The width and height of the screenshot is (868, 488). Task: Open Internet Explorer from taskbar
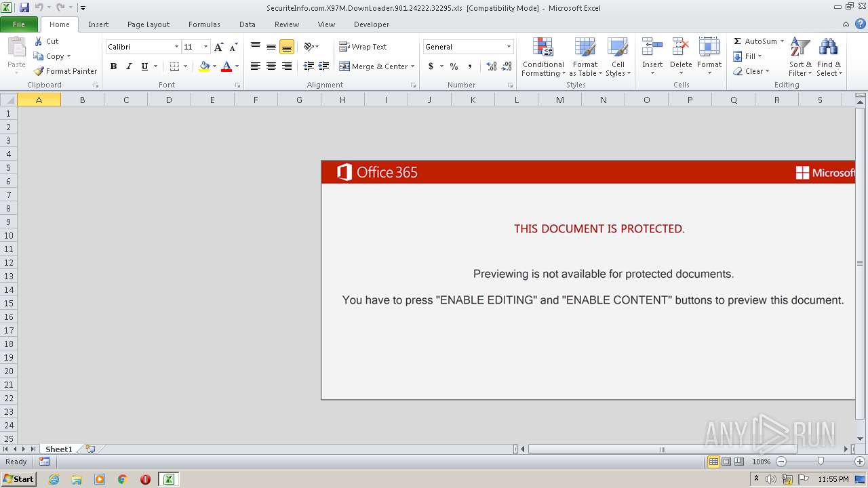click(x=54, y=479)
